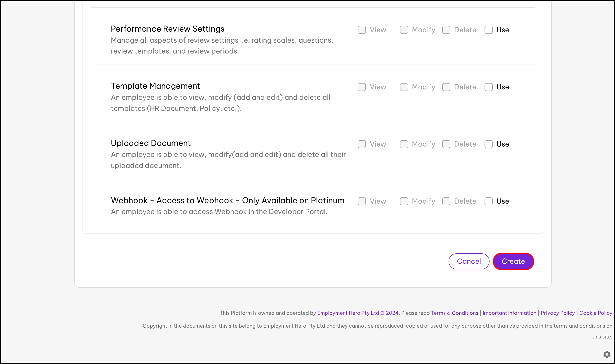Open the Terms & Conditions link
Screen dimensions: 615x364
[454, 313]
